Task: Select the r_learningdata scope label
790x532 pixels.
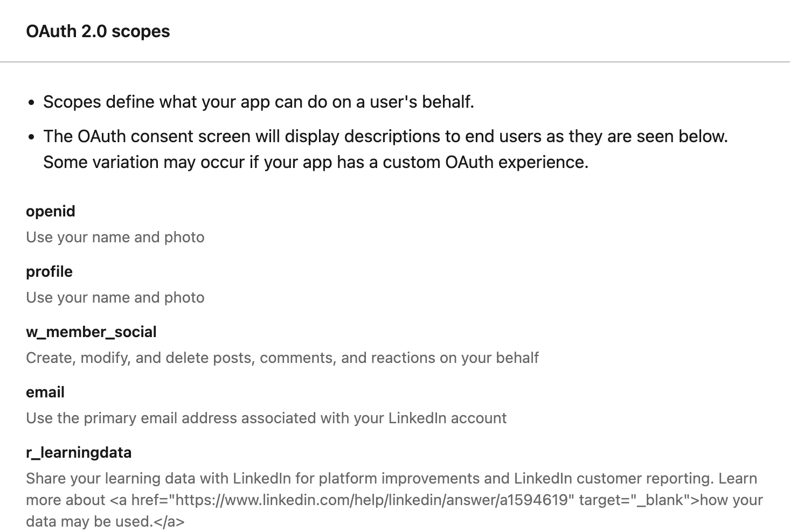Action: click(79, 452)
